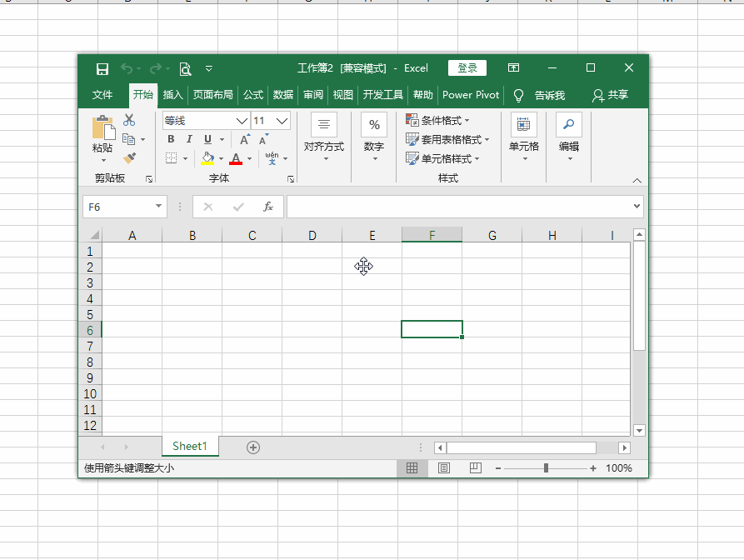744x560 pixels.
Task: Click zoom in plus button
Action: click(x=592, y=468)
